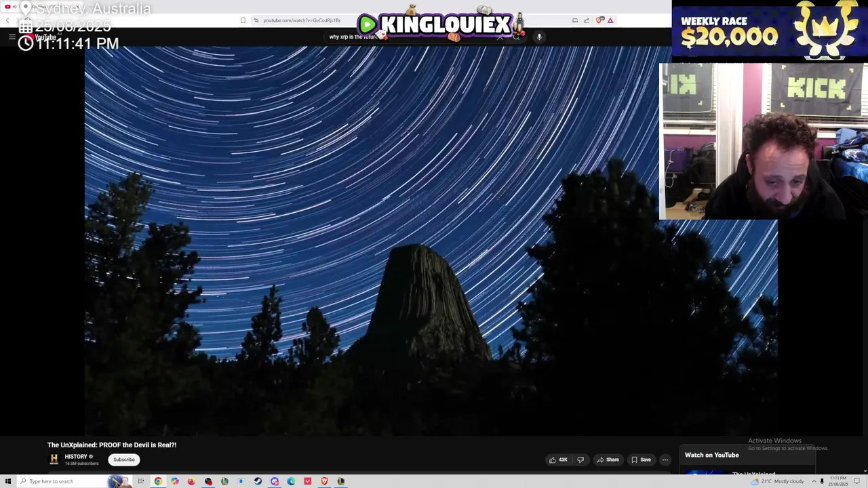Clear the YouTube search text
This screenshot has width=868, height=488.
pos(500,37)
